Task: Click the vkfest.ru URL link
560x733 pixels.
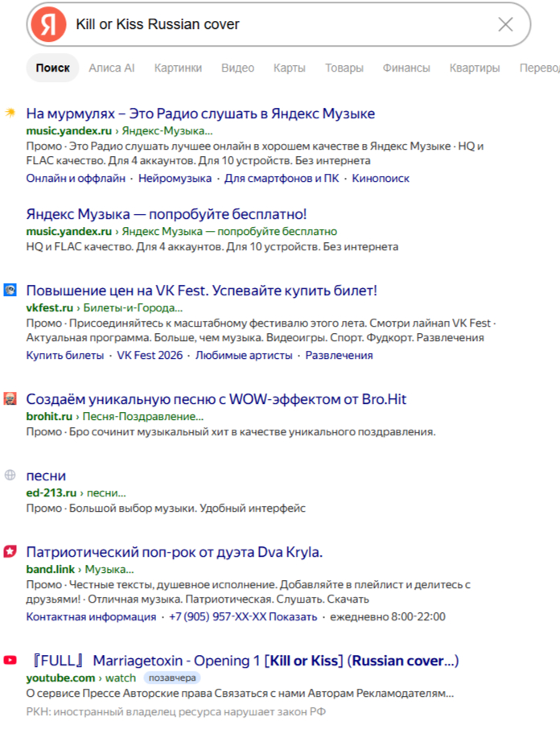Action: (50, 308)
